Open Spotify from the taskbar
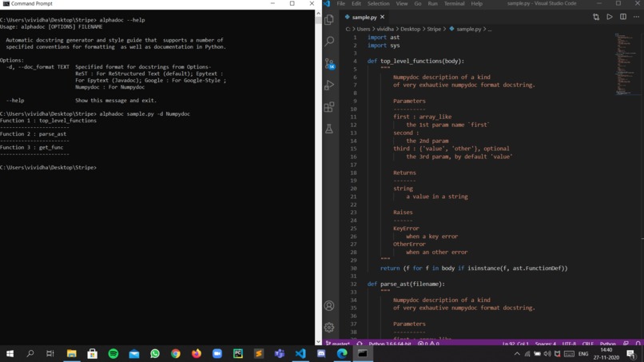 (113, 353)
